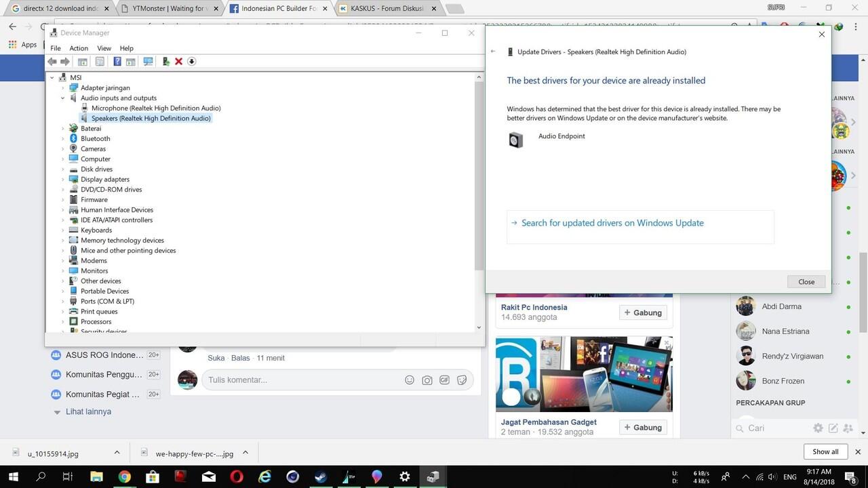Open the Action menu in Device Manager
Image resolution: width=868 pixels, height=488 pixels.
pyautogui.click(x=79, y=48)
